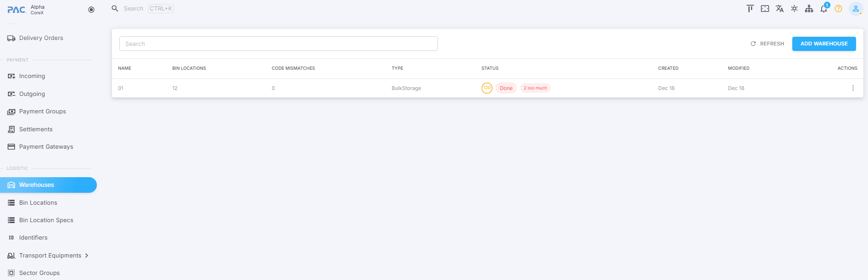Open the orange help question mark
The height and width of the screenshot is (280, 868).
[838, 9]
